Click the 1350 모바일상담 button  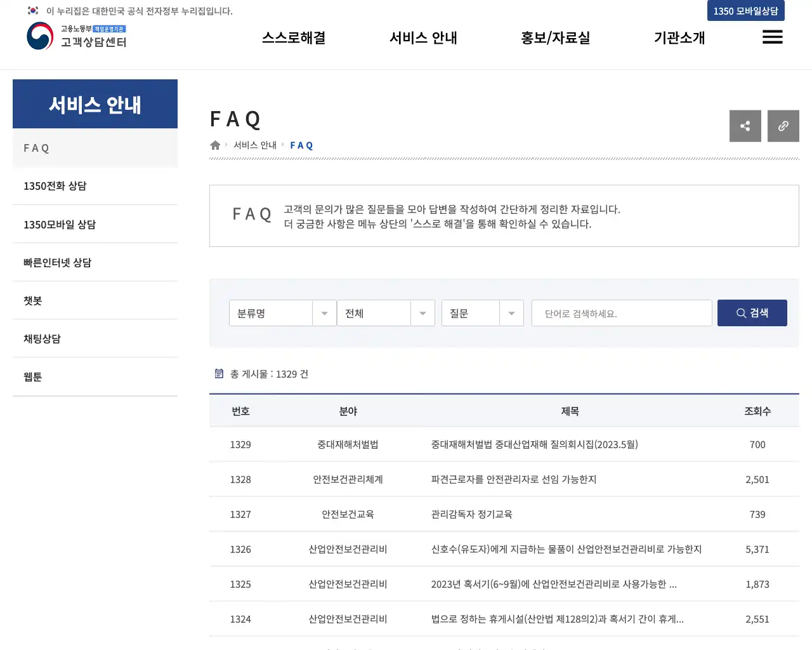[745, 11]
